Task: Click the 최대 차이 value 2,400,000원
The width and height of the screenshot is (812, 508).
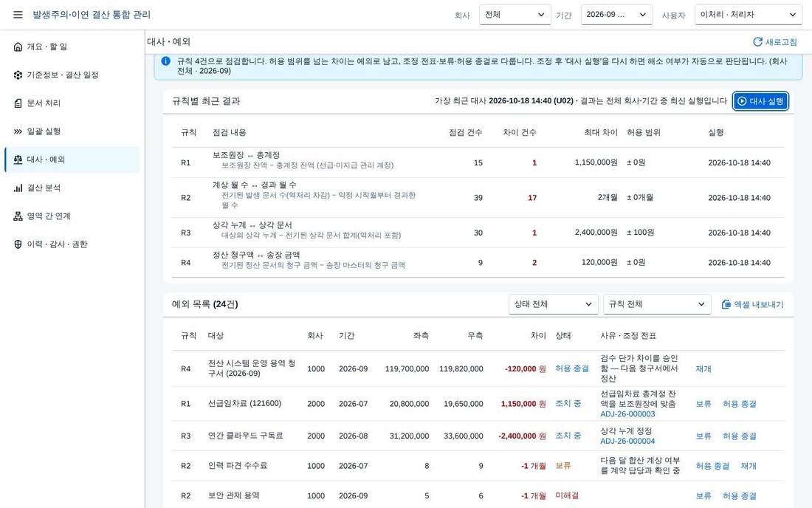Action: pos(596,233)
